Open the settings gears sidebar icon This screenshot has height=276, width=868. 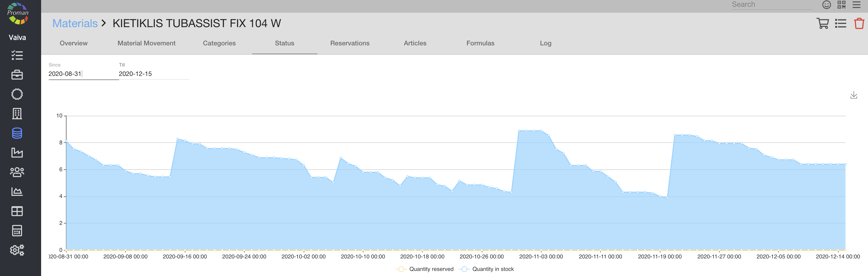(x=17, y=250)
